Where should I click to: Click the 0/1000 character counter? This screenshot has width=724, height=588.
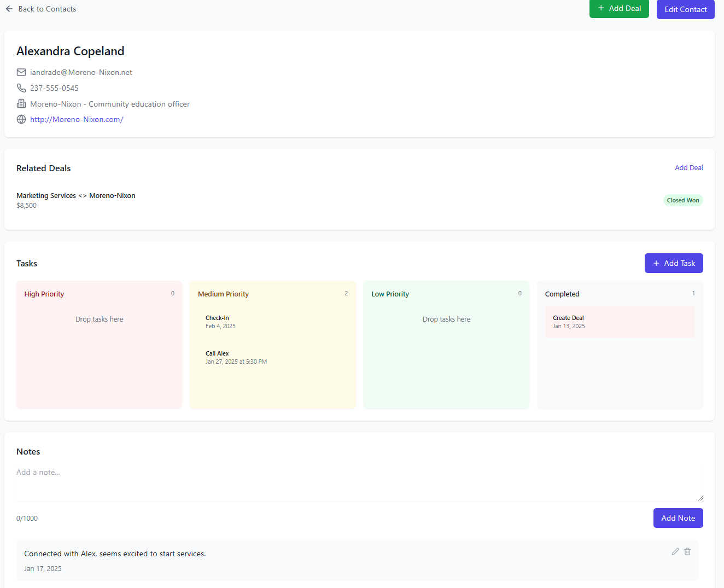(27, 519)
